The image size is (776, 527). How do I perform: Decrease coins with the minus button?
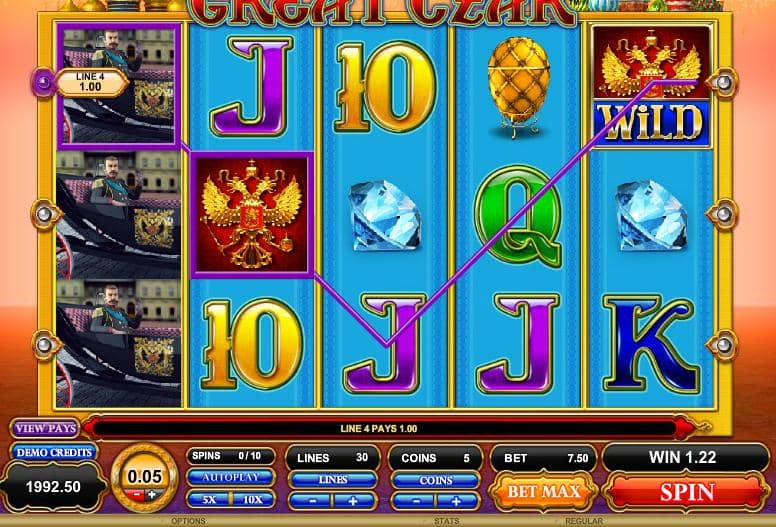(415, 501)
